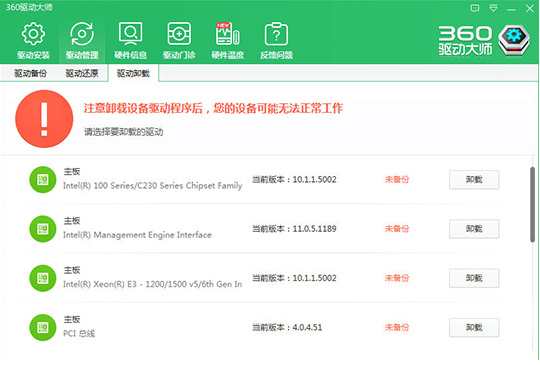Click the red exclamation warning icon
This screenshot has height=365, width=540.
tap(44, 119)
